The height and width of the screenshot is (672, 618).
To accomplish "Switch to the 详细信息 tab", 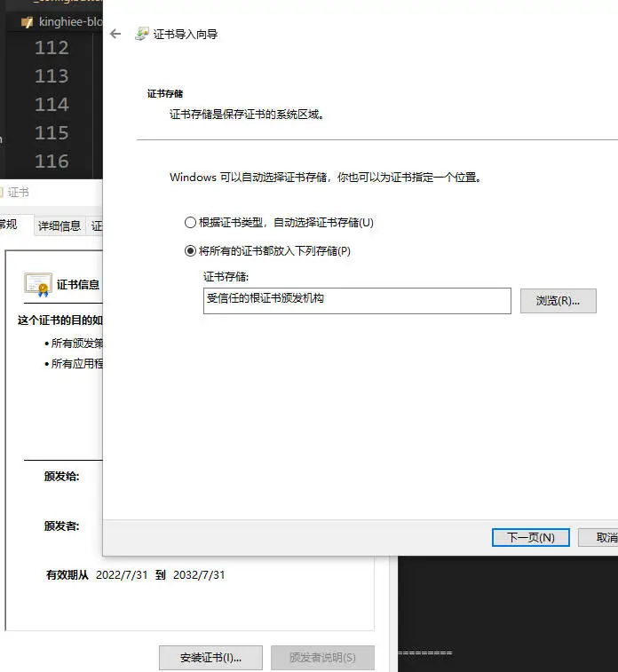I will tap(59, 225).
